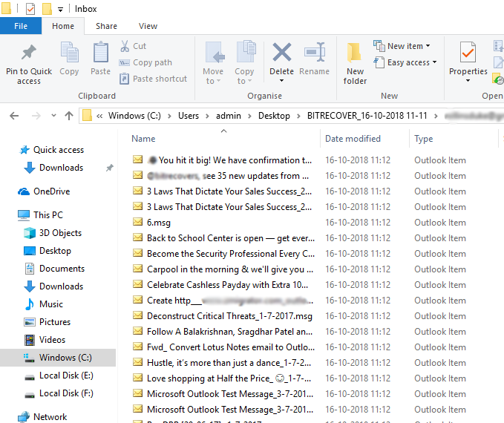Viewport: 504px width, 423px height.
Task: Select "You hit it big!" message file
Action: 230,160
